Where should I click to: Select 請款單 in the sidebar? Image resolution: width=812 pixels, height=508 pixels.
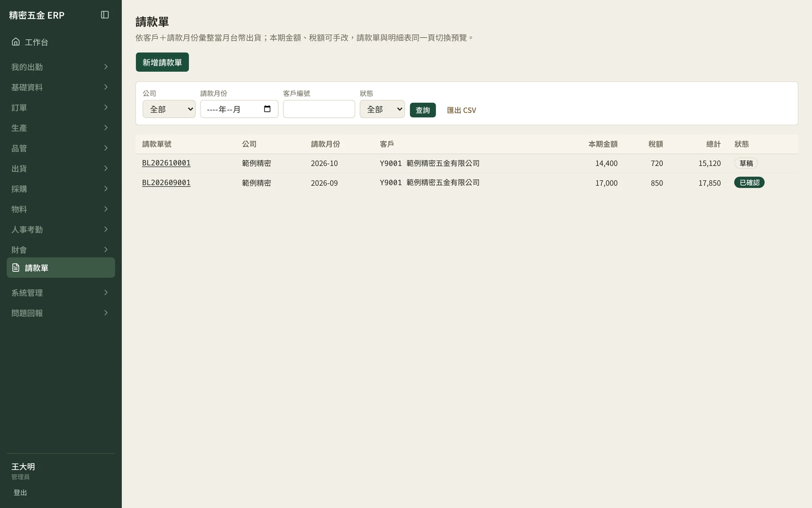pyautogui.click(x=61, y=268)
